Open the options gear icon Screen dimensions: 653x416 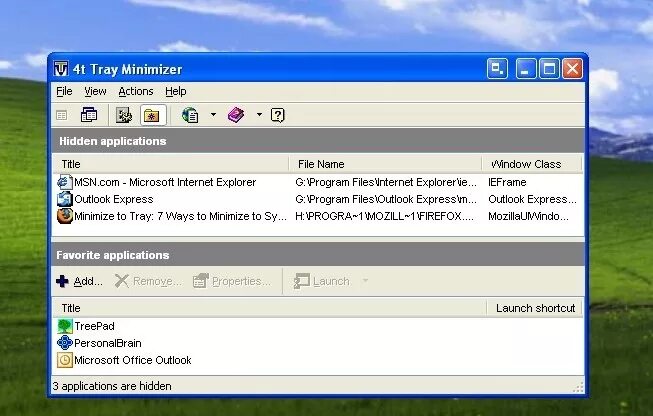pos(124,115)
